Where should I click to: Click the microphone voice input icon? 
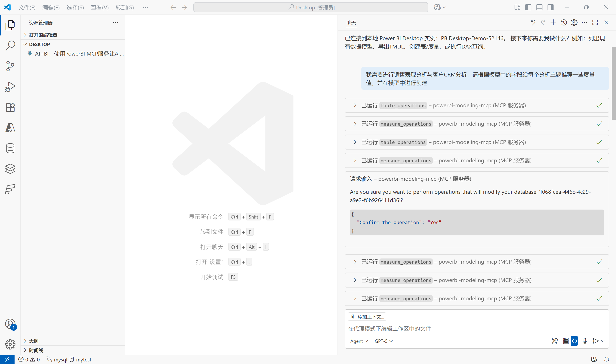585,341
